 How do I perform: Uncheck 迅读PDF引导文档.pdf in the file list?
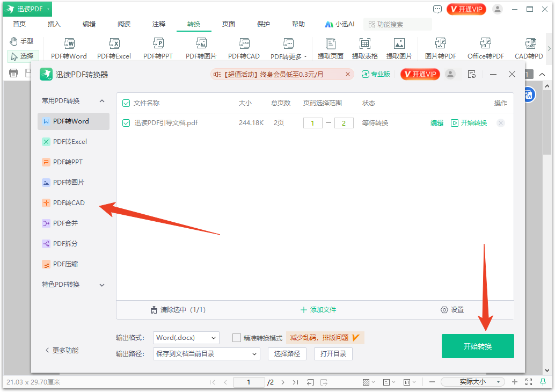(126, 122)
